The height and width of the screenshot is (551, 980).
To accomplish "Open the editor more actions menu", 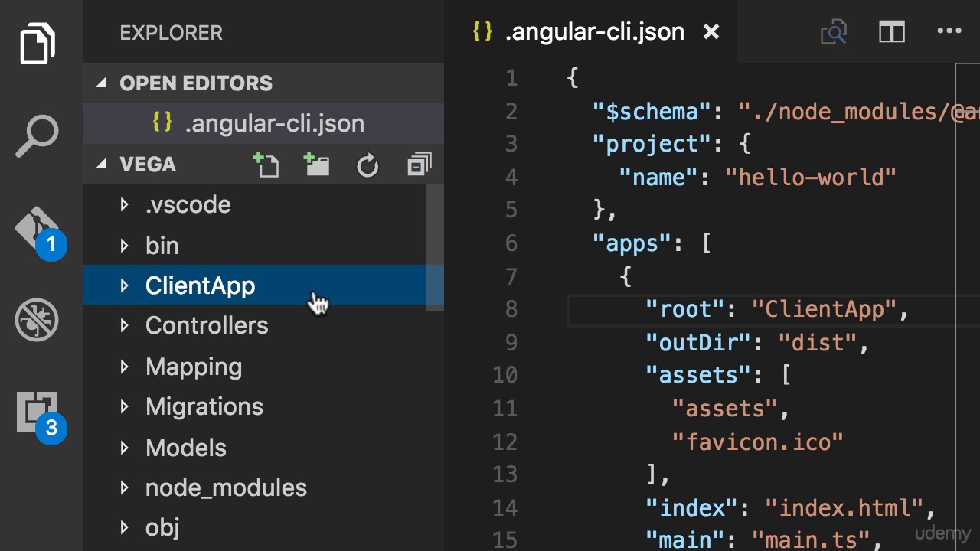I will click(x=949, y=31).
